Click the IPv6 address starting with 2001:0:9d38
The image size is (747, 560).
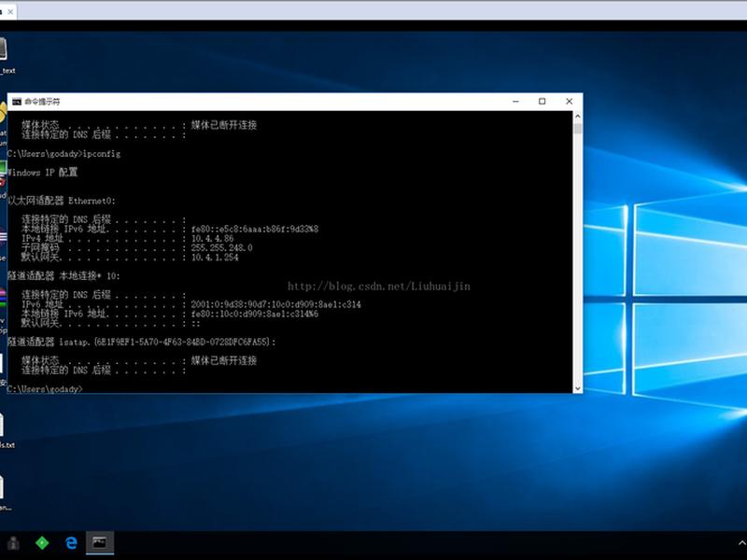275,304
